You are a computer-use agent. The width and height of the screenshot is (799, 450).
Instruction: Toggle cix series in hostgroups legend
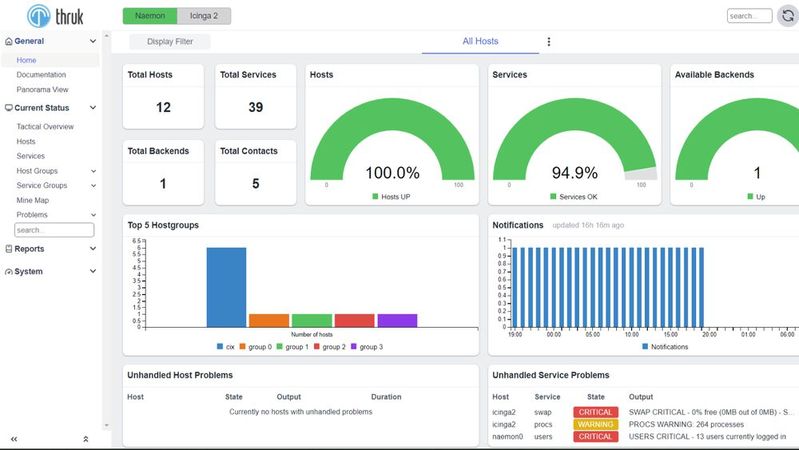[x=225, y=346]
